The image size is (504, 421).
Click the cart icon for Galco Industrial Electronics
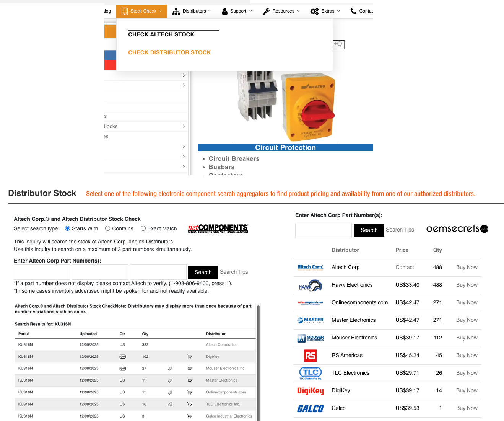[190, 416]
